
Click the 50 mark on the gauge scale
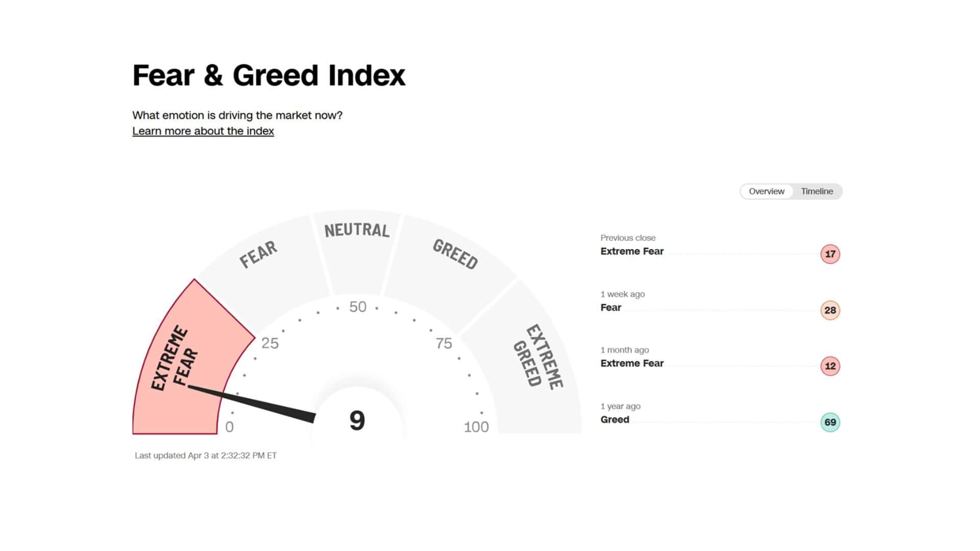click(x=358, y=307)
